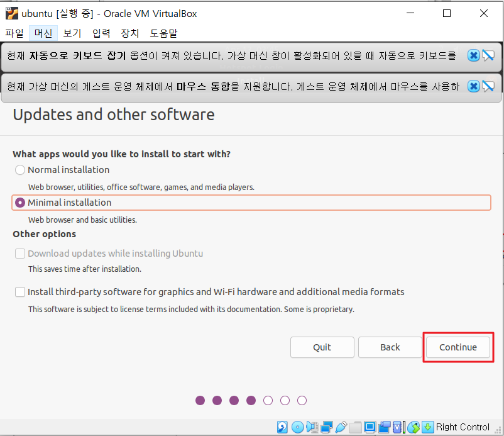
Task: Minimize the VirtualBox window
Action: [410, 13]
